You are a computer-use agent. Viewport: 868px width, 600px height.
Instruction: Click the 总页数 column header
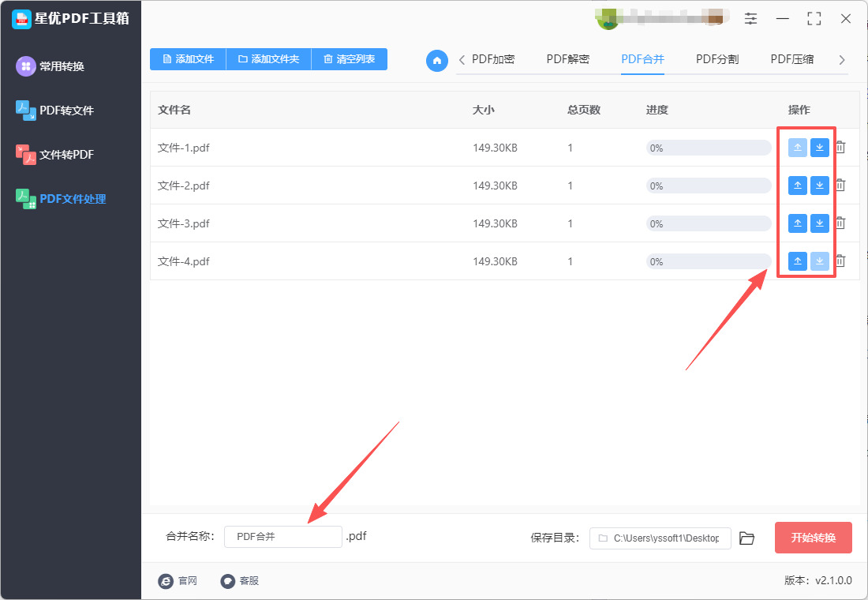pyautogui.click(x=584, y=110)
